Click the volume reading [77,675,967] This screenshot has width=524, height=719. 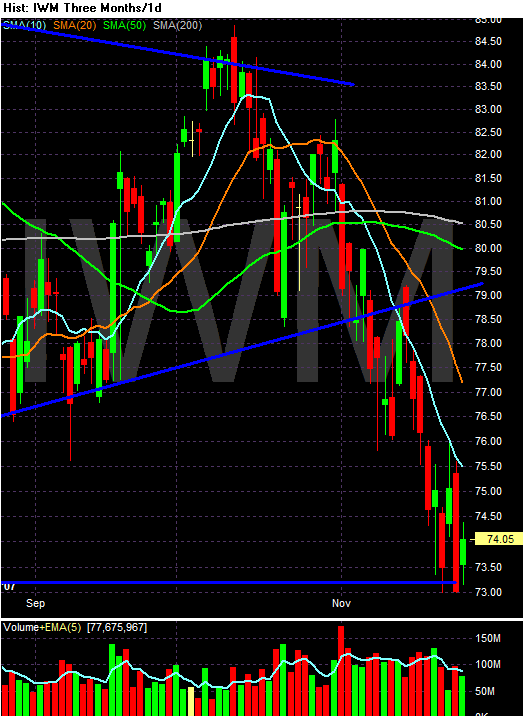point(117,628)
